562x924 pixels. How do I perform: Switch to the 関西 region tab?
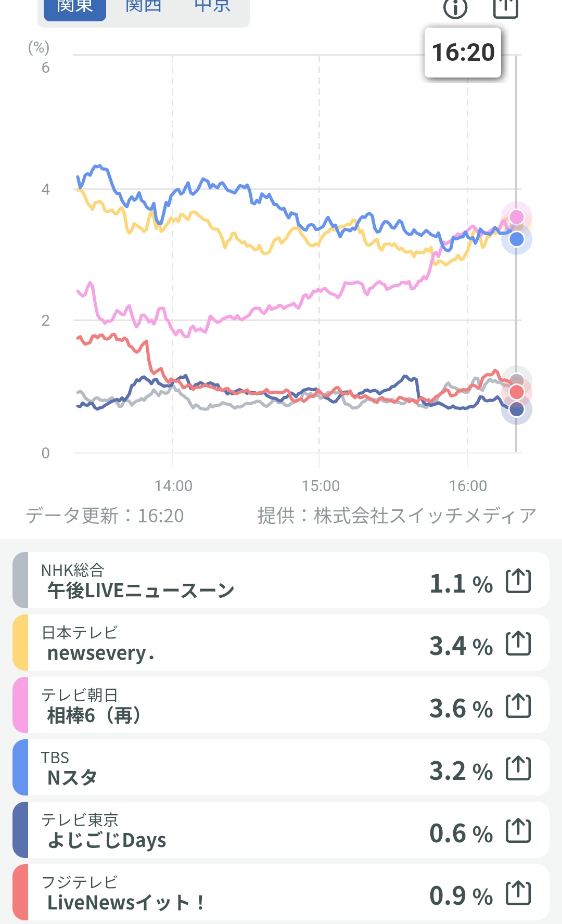point(143,7)
